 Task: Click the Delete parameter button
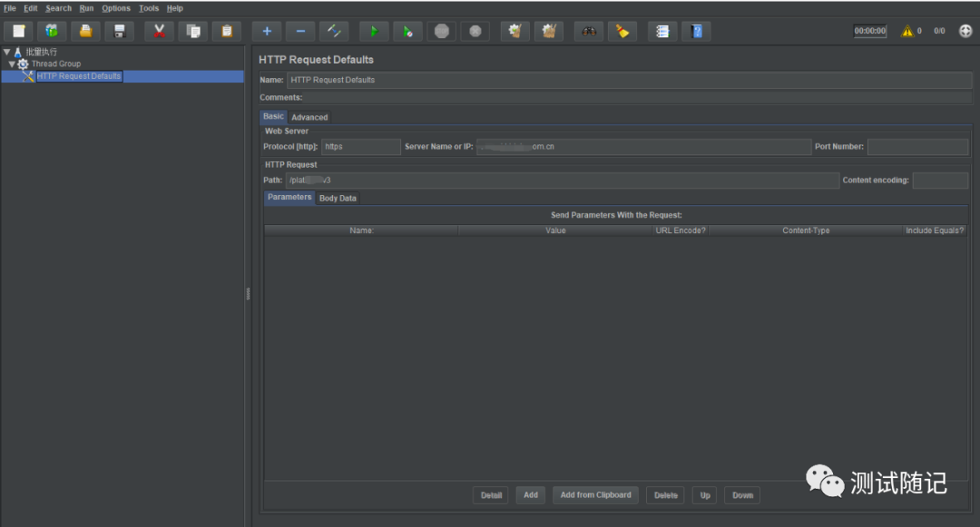pyautogui.click(x=666, y=495)
